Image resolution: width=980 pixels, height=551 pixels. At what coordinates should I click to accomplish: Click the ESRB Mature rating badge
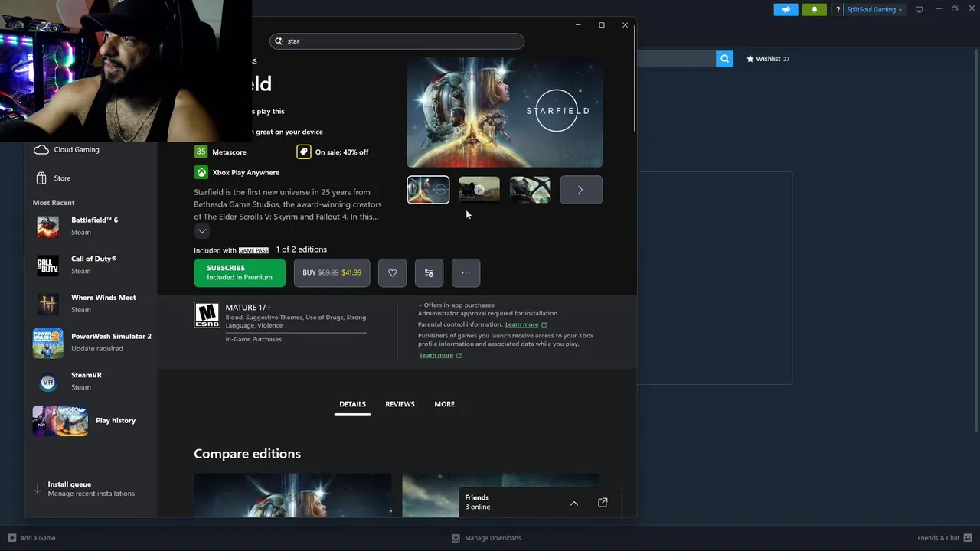click(x=207, y=315)
